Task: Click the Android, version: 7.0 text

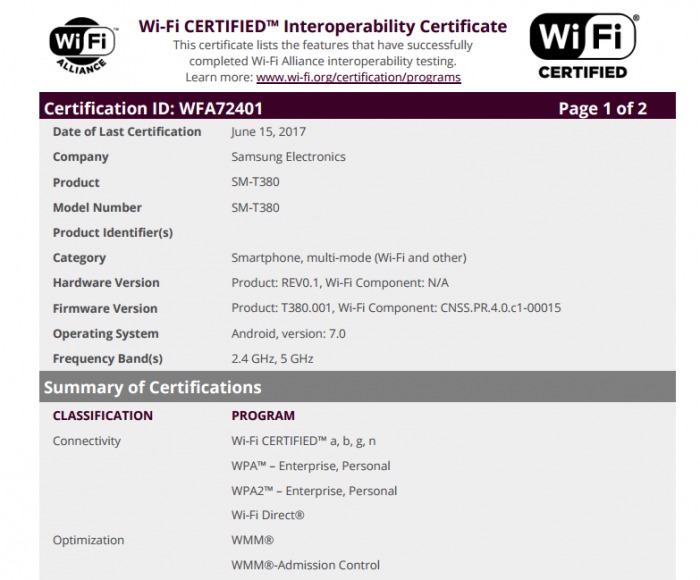Action: [290, 334]
